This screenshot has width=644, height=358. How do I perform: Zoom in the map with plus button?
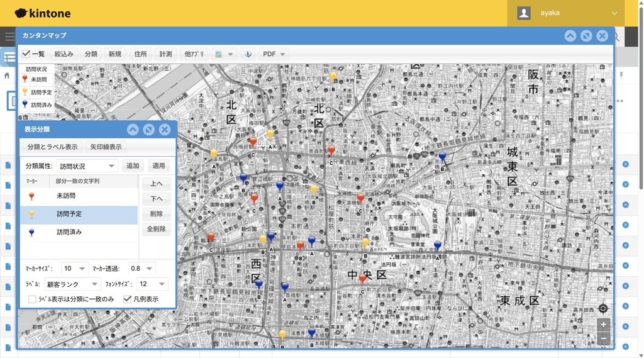[x=603, y=325]
